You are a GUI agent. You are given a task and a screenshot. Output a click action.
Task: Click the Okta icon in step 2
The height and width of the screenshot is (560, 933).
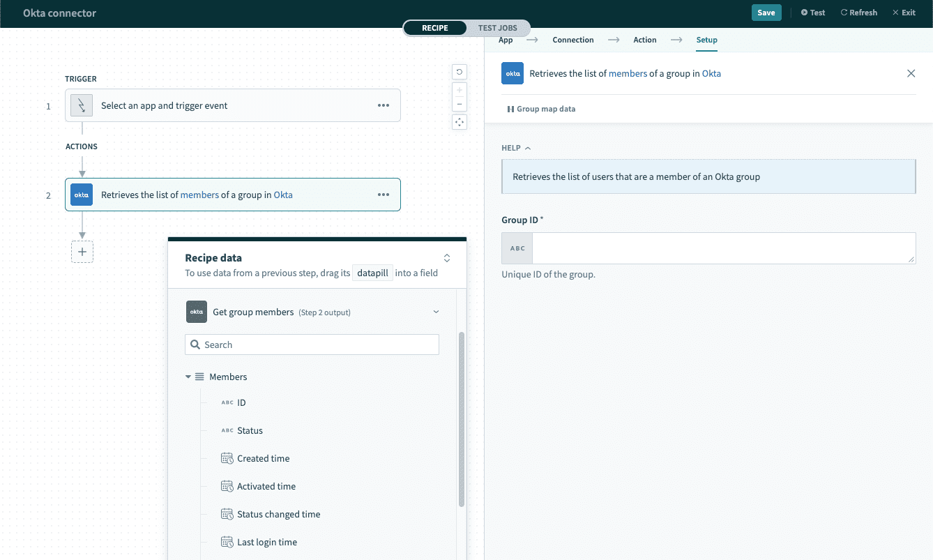tap(82, 195)
